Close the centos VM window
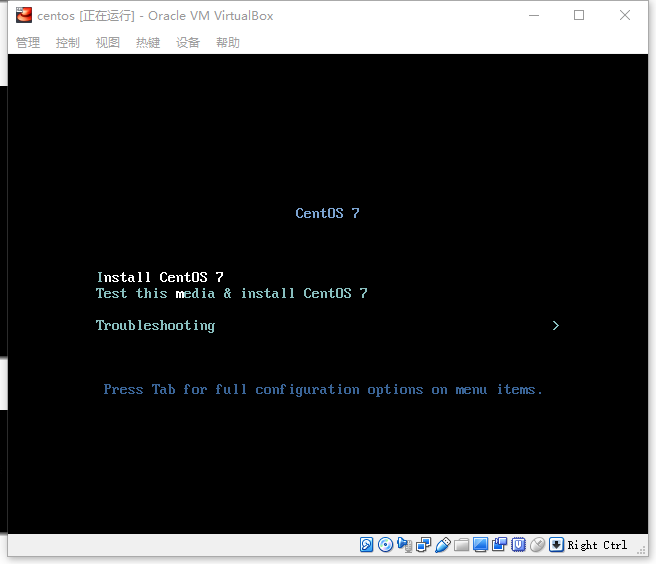The height and width of the screenshot is (564, 656). (x=625, y=15)
